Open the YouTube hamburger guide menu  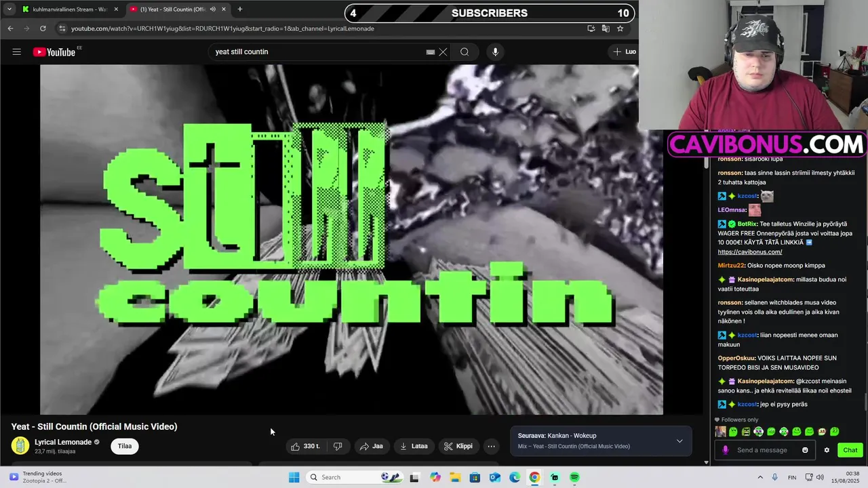tap(16, 52)
